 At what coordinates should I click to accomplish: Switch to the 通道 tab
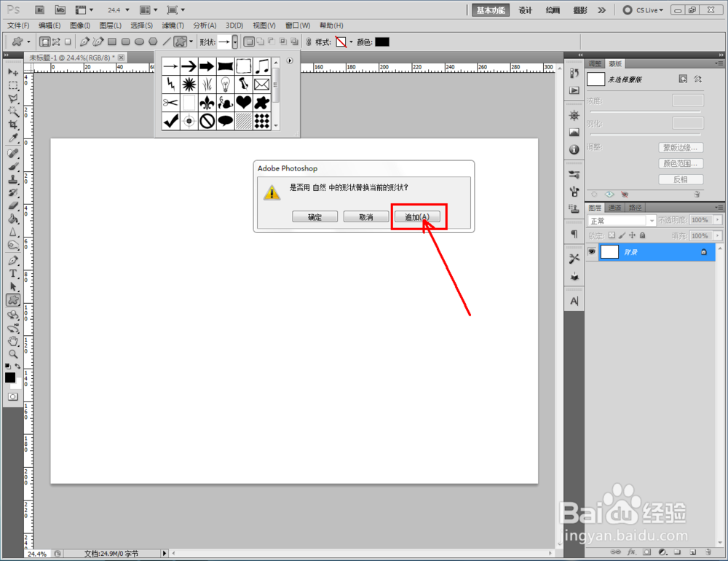[614, 208]
